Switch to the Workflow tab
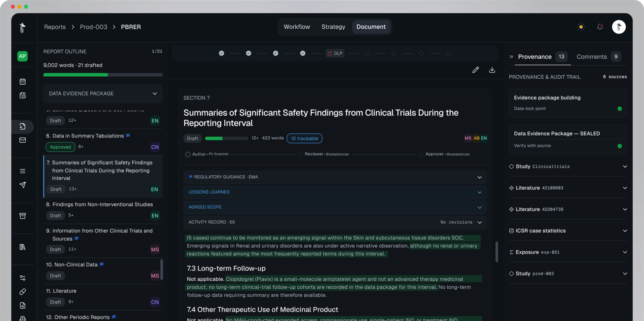 coord(297,27)
